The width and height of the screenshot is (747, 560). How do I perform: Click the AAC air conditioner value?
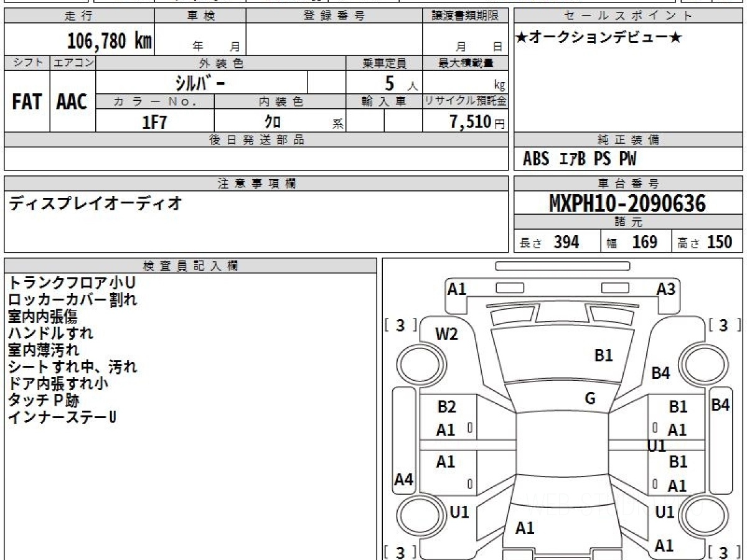coord(72,102)
